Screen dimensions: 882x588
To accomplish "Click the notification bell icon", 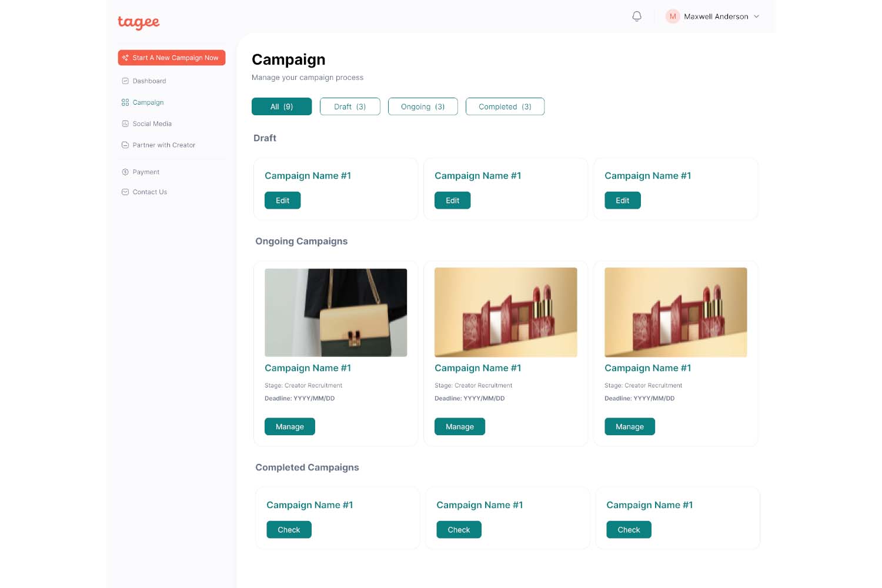I will point(637,16).
